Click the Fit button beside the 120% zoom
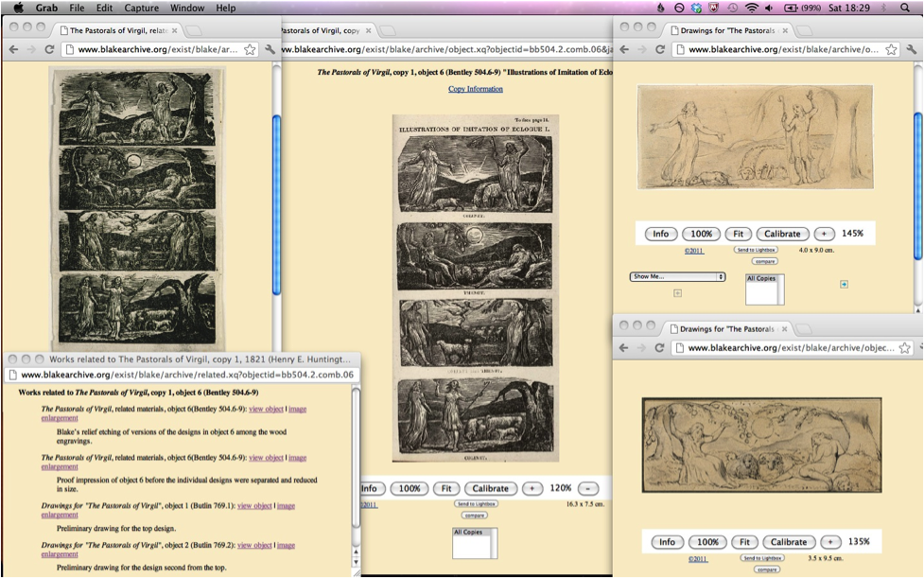Screen dimensions: 924x578 (446, 488)
